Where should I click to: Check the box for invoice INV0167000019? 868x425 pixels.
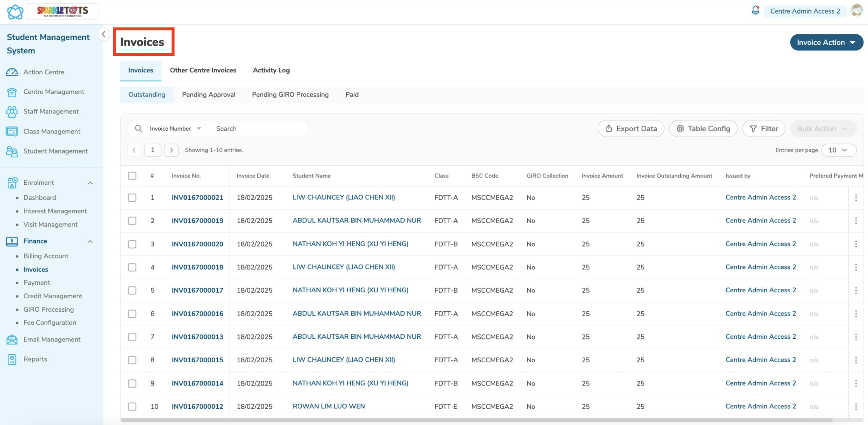132,221
